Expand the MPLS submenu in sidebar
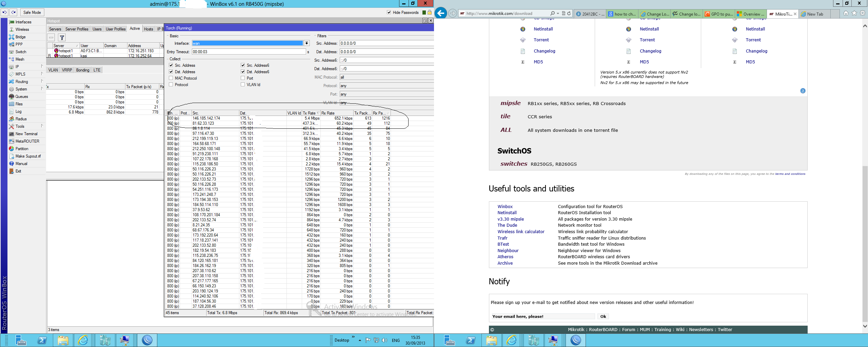 [x=42, y=74]
